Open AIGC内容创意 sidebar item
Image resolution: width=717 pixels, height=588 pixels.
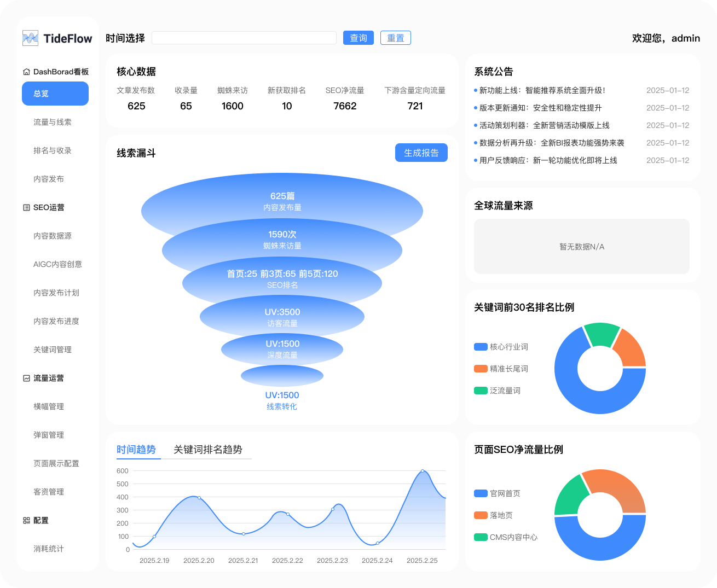tap(57, 264)
